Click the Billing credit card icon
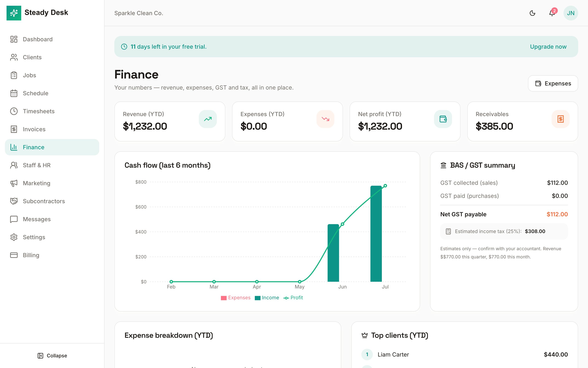Image resolution: width=588 pixels, height=368 pixels. tap(14, 255)
